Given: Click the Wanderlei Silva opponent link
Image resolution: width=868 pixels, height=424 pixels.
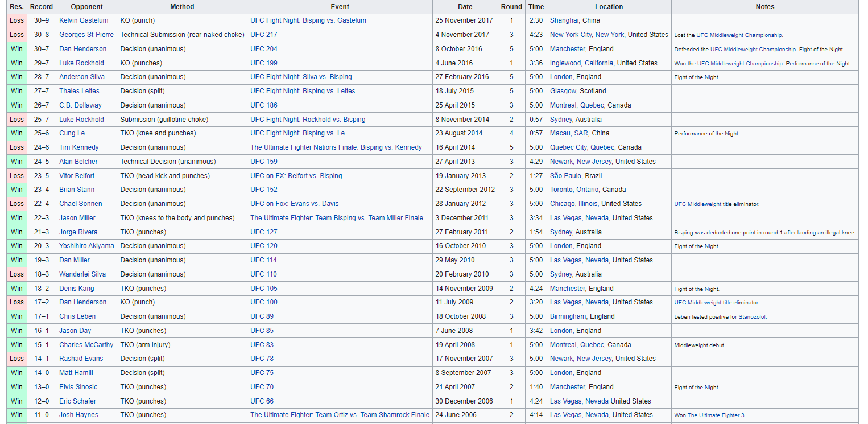Looking at the screenshot, I should [x=82, y=274].
